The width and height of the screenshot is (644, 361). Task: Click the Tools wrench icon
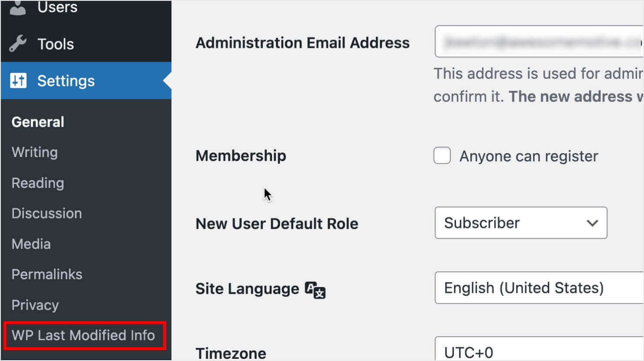(x=17, y=43)
